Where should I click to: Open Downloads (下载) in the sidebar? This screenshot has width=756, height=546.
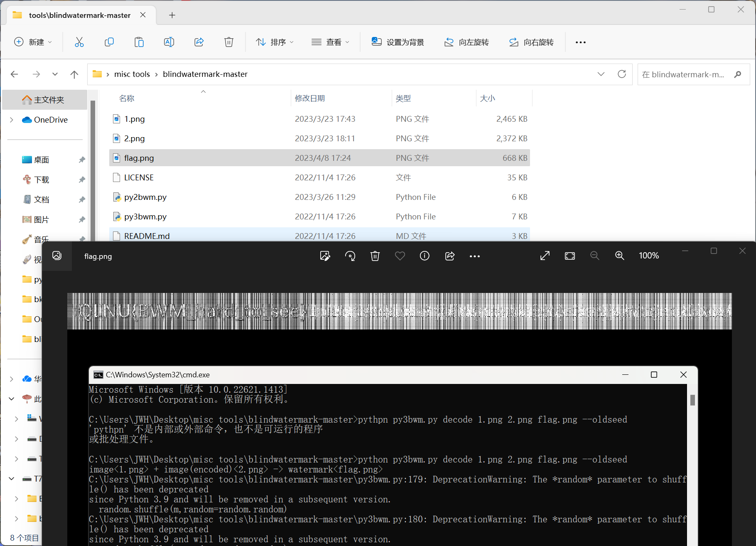[42, 180]
